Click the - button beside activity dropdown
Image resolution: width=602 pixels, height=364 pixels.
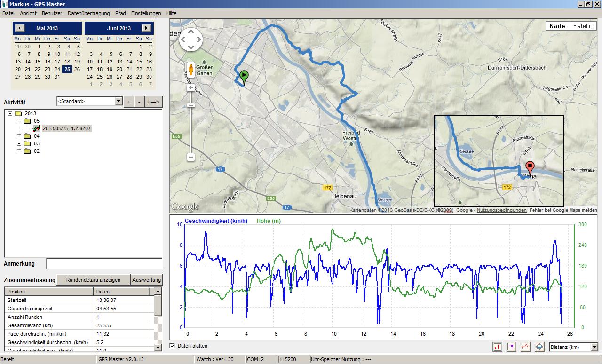click(x=139, y=102)
